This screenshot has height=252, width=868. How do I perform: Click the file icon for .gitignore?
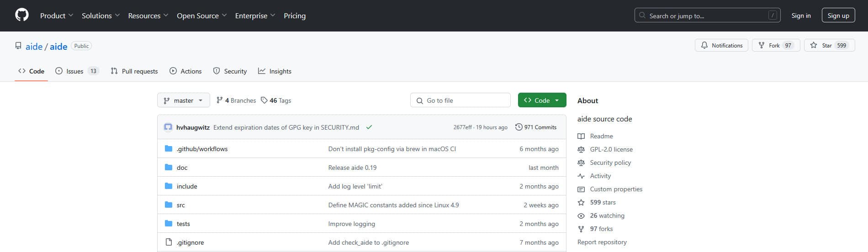(169, 242)
